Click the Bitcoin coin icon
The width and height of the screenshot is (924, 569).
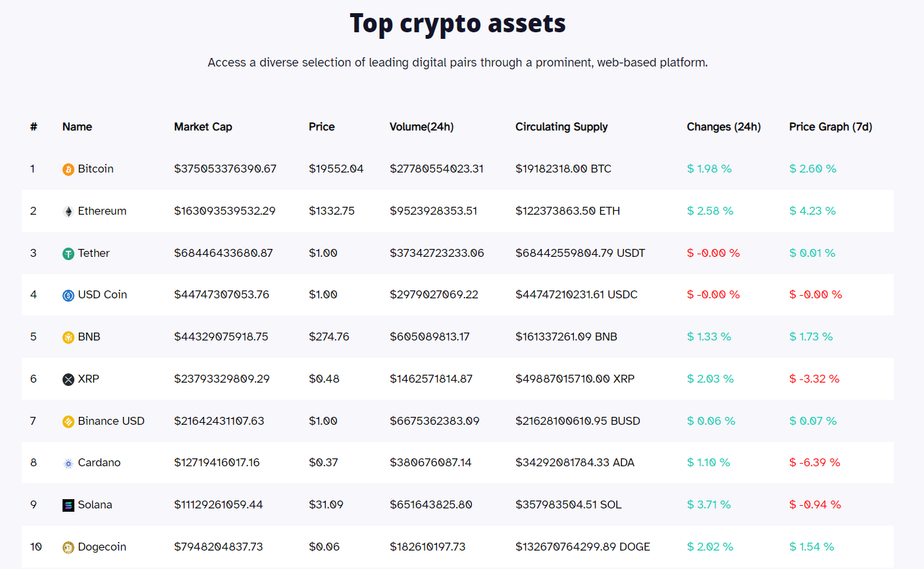68,169
